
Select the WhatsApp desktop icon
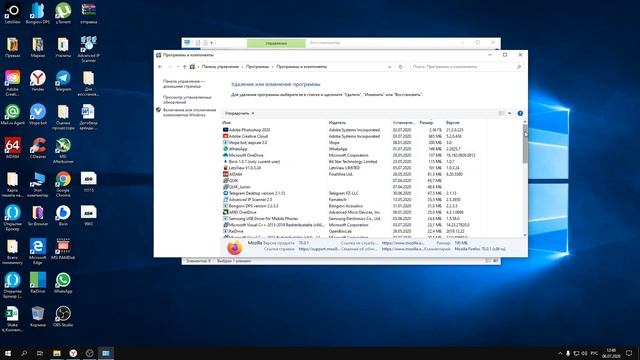tap(63, 283)
